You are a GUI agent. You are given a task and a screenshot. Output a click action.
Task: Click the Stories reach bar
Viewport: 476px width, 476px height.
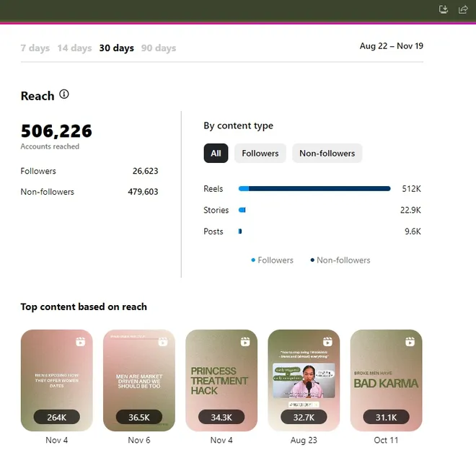(x=242, y=210)
